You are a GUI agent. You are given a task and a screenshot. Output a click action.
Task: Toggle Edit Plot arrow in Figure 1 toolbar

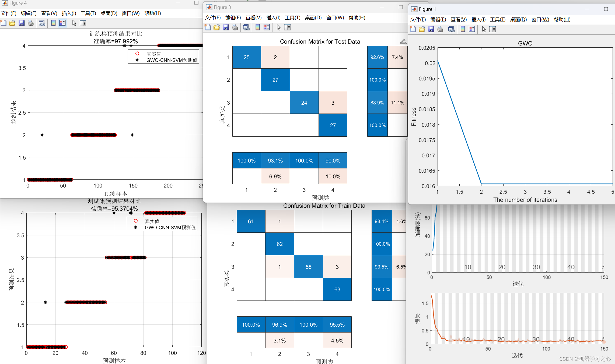point(484,29)
